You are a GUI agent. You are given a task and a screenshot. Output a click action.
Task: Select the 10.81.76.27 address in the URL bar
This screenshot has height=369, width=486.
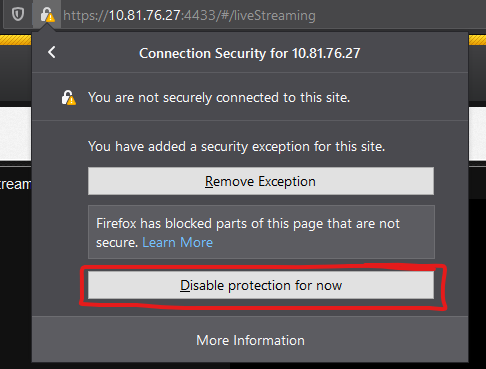(x=144, y=15)
